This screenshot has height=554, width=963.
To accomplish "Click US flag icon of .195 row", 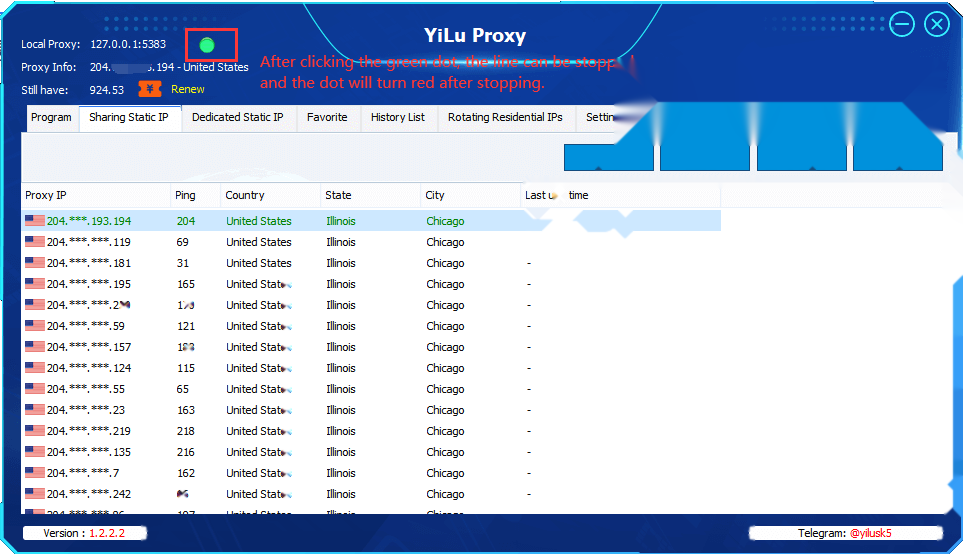I will click(x=34, y=283).
